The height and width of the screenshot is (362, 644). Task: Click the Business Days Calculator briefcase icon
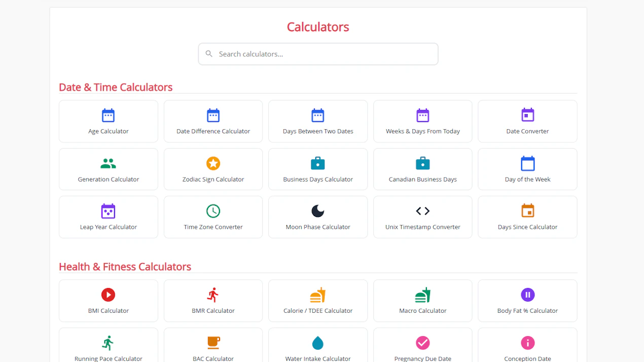coord(318,163)
